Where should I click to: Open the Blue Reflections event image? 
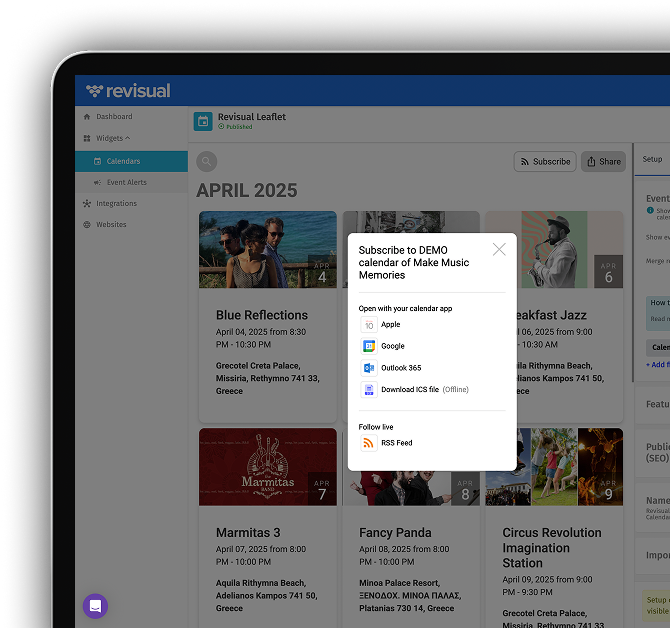(267, 249)
